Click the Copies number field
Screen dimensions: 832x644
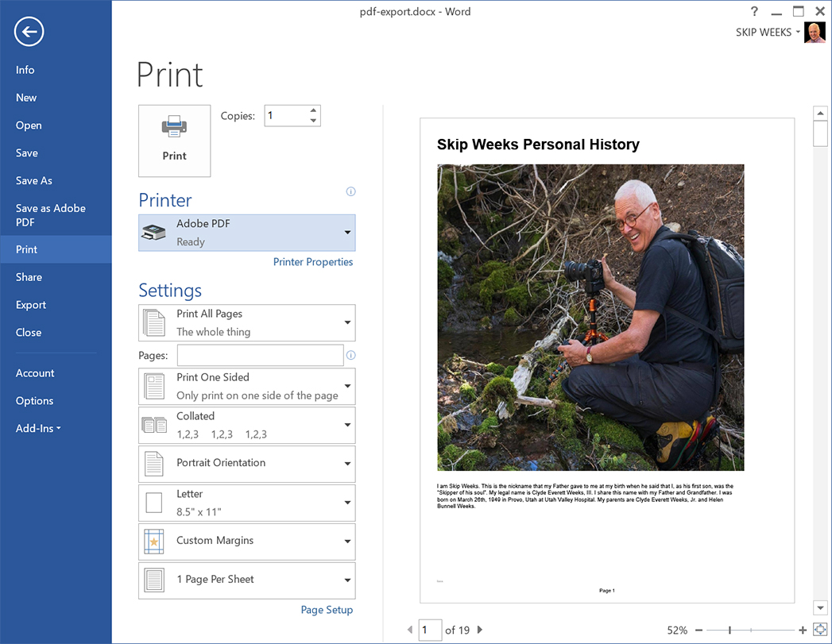(287, 116)
